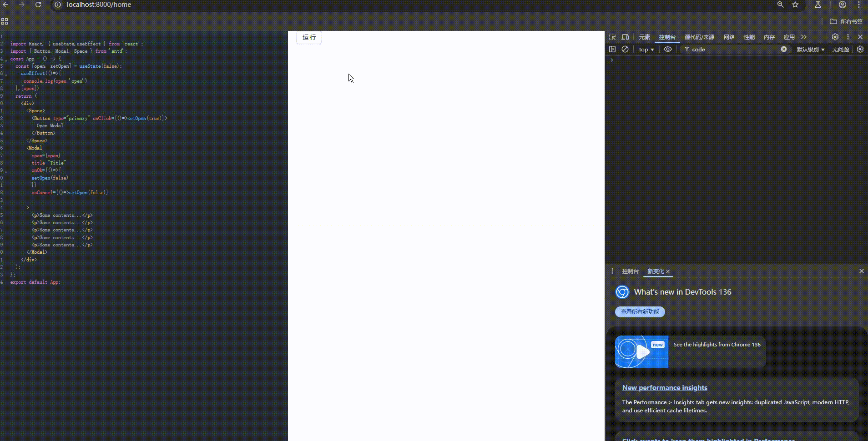
Task: Open DevTools settings gear
Action: click(835, 37)
